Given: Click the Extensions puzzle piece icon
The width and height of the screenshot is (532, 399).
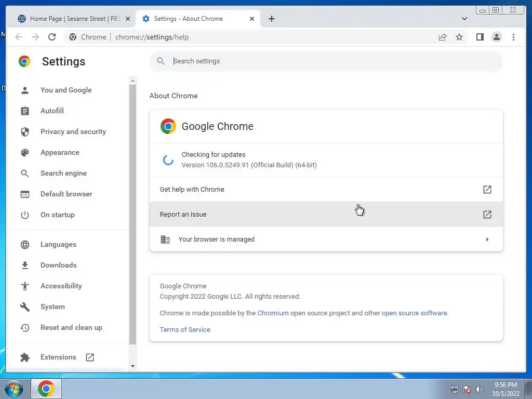Looking at the screenshot, I should (25, 357).
